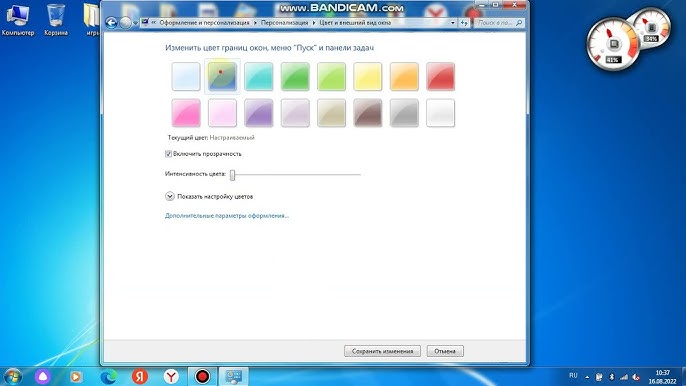The height and width of the screenshot is (386, 686).
Task: Choose the lime green color swatch
Action: [x=331, y=77]
